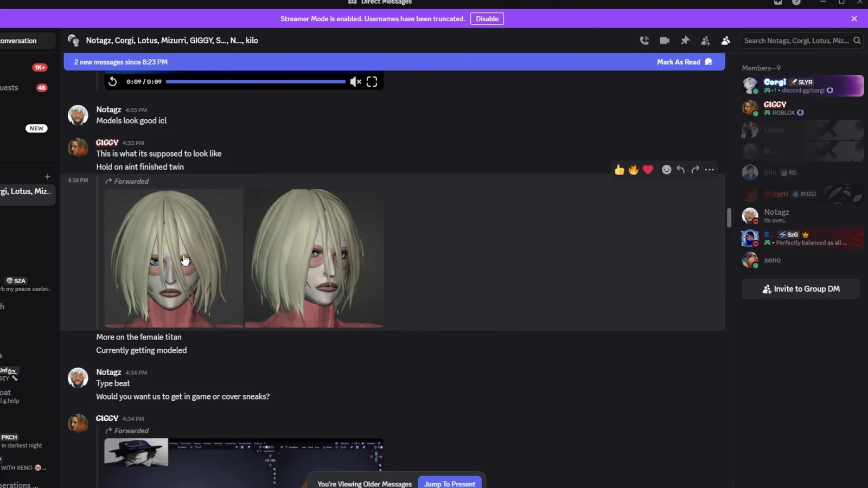Screen dimensions: 868x488
Task: Disable Streamer Mode
Action: pyautogui.click(x=487, y=18)
